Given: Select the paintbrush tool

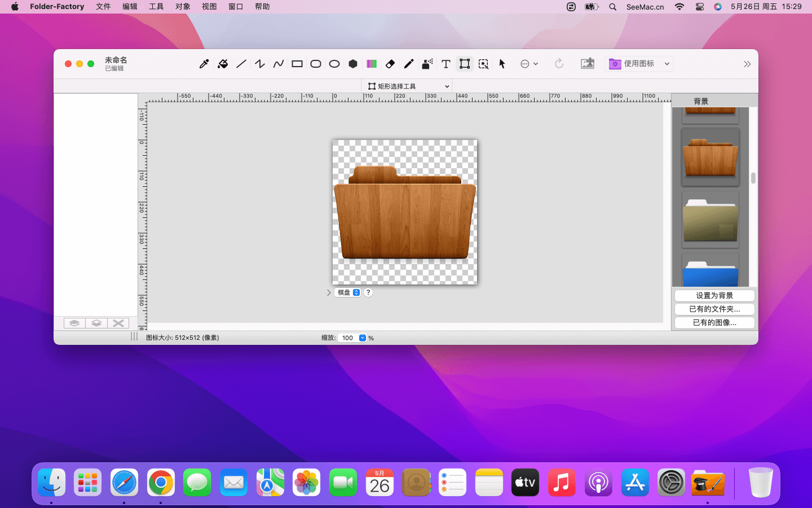Looking at the screenshot, I should point(409,64).
